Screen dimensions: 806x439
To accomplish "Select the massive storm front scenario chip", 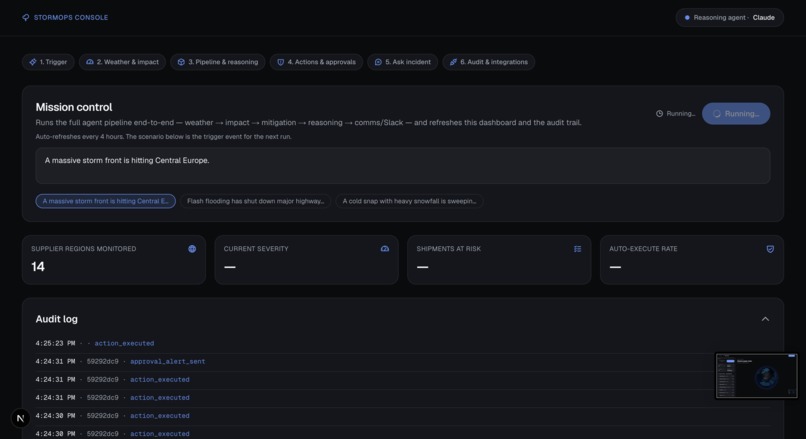I will [105, 201].
